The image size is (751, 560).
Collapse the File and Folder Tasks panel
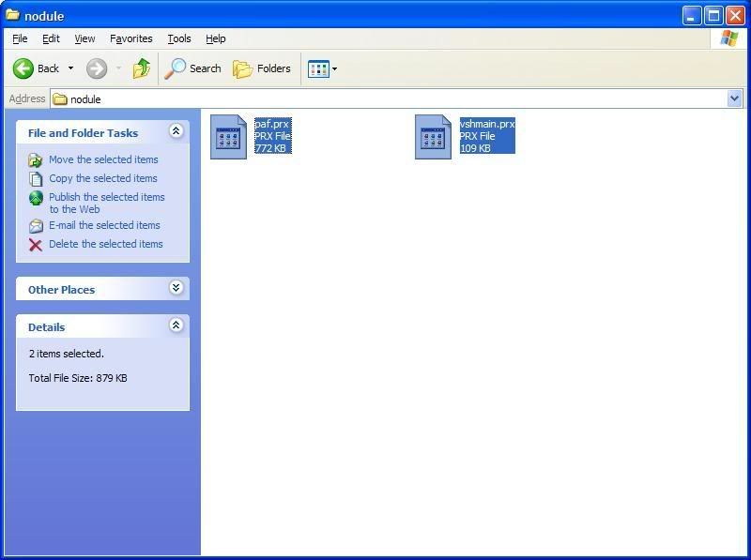click(176, 131)
